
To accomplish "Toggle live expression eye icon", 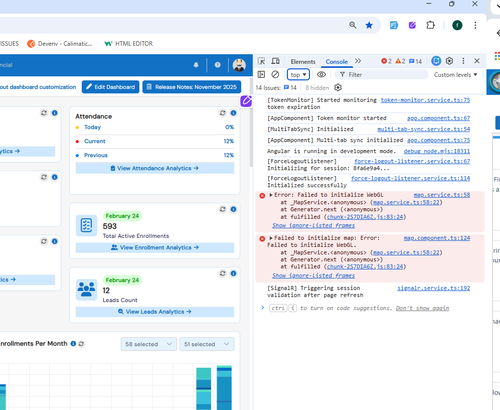I will (x=321, y=75).
